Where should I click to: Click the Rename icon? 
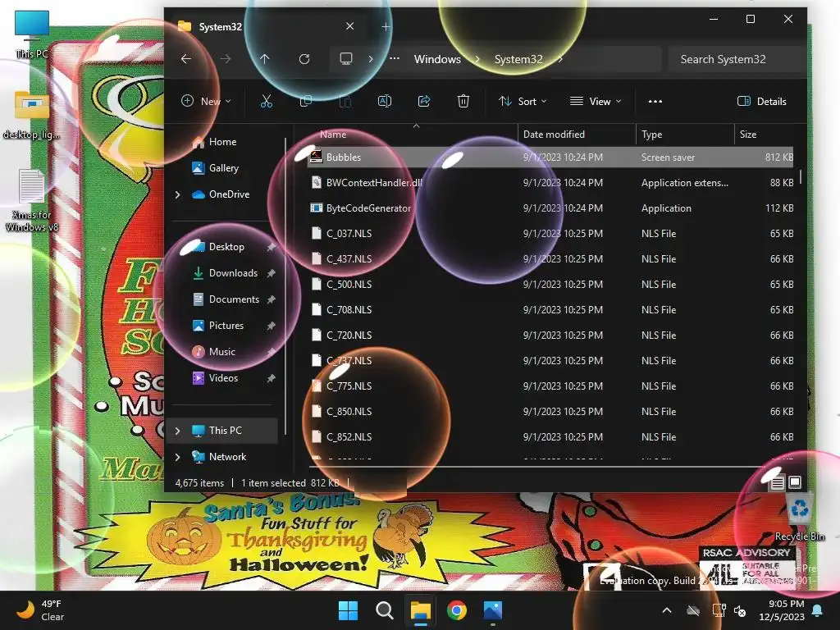[385, 101]
